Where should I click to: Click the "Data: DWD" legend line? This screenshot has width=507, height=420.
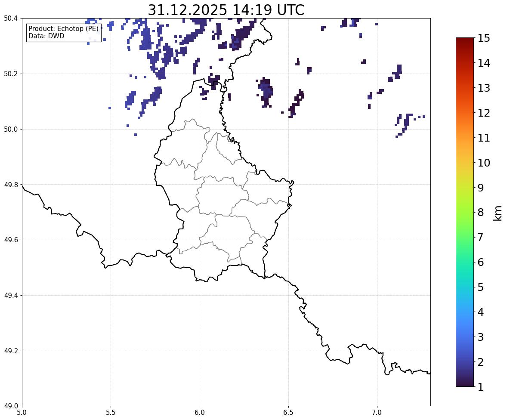click(x=46, y=36)
